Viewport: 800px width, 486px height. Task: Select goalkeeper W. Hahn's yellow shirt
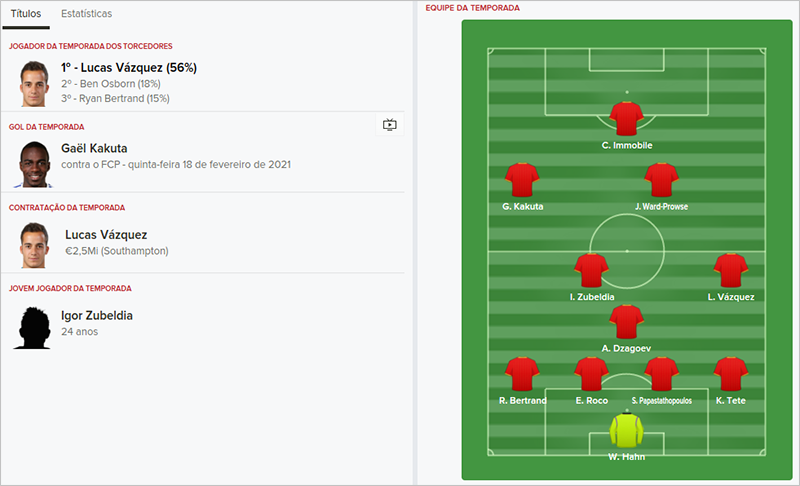click(626, 431)
